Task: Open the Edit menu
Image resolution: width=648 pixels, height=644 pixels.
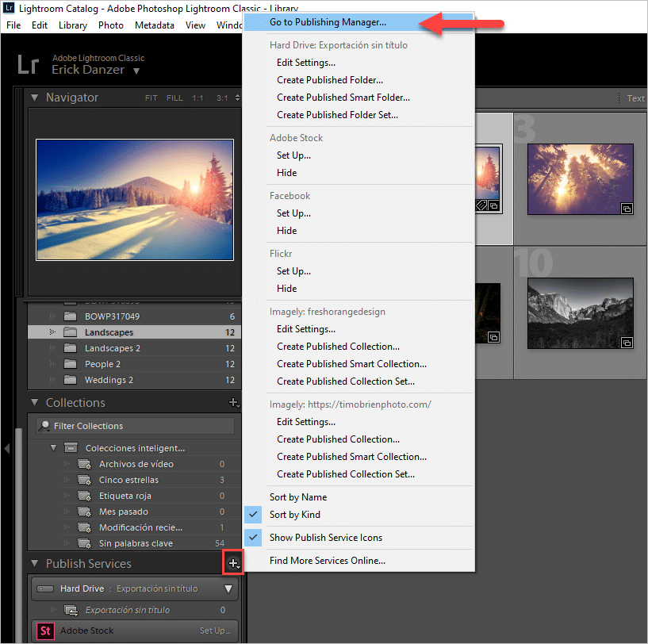Action: coord(39,25)
